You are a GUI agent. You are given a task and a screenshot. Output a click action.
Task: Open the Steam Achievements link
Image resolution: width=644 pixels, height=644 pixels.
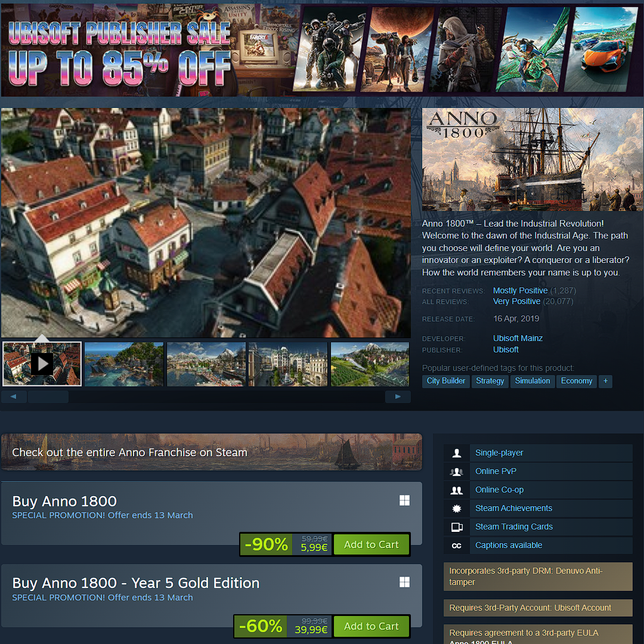[513, 508]
